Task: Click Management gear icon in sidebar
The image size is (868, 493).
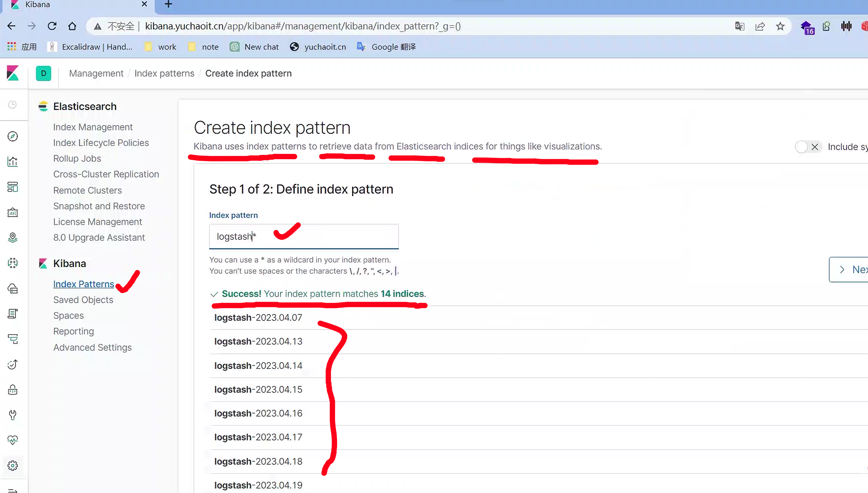Action: (x=12, y=466)
